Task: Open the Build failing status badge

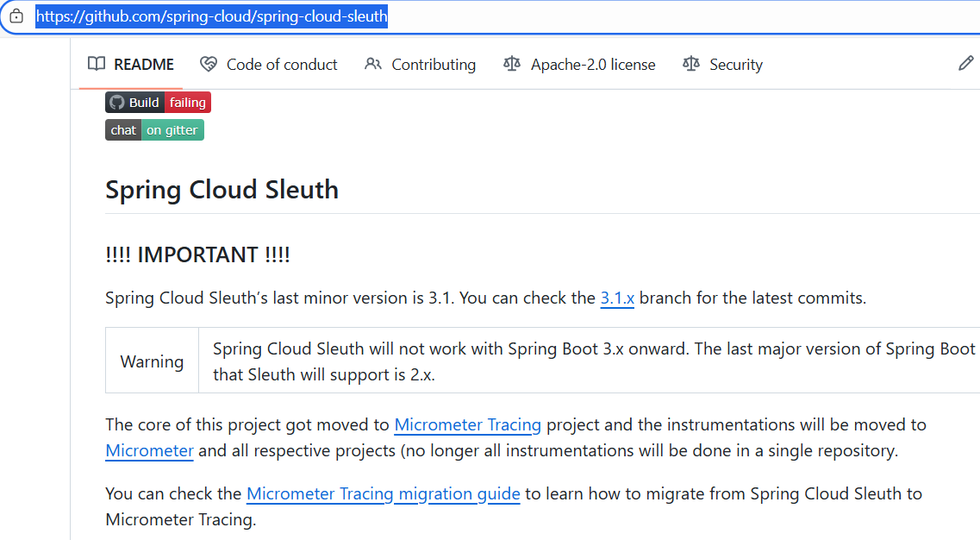Action: (x=158, y=102)
